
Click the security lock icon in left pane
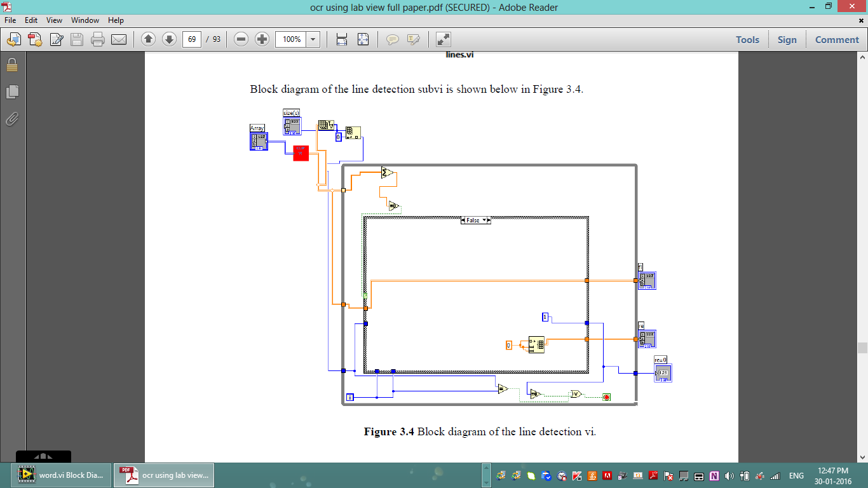(12, 65)
